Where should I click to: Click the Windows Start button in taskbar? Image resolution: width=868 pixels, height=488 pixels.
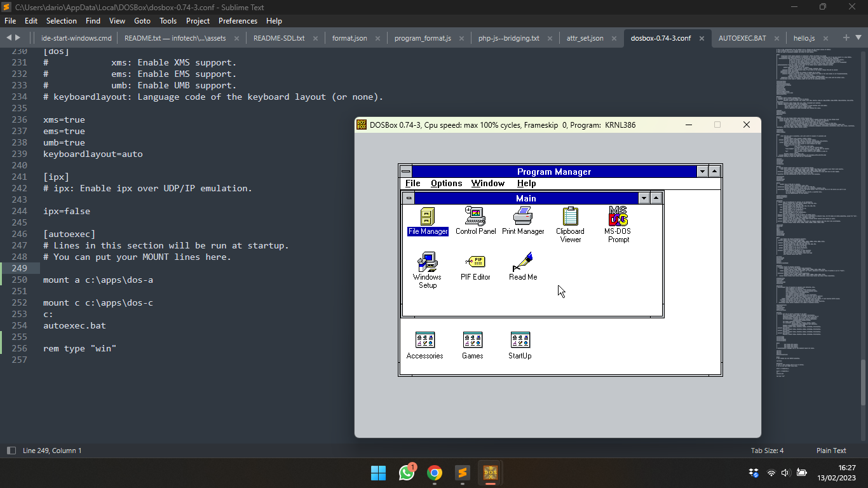[x=378, y=473]
